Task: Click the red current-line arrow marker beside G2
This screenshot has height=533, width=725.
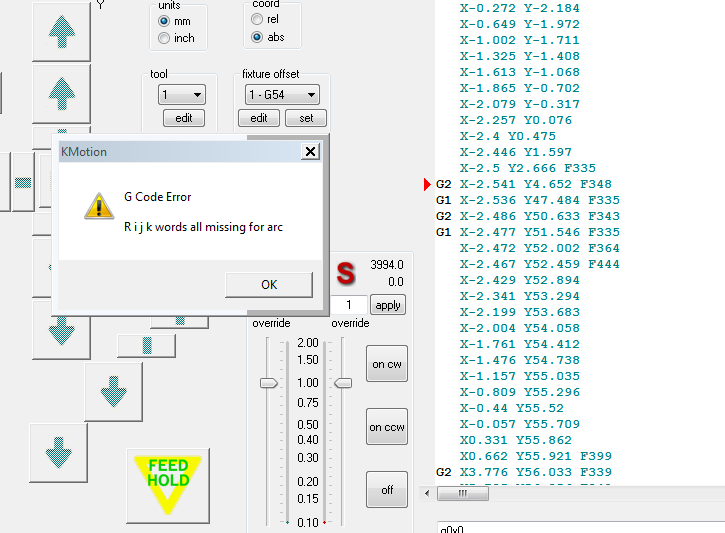Action: (x=427, y=184)
